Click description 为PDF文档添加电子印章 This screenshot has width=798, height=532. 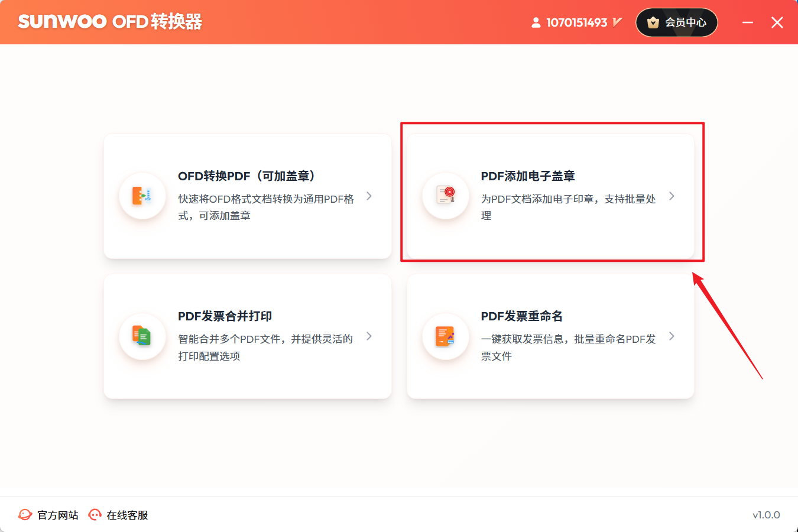tap(568, 207)
